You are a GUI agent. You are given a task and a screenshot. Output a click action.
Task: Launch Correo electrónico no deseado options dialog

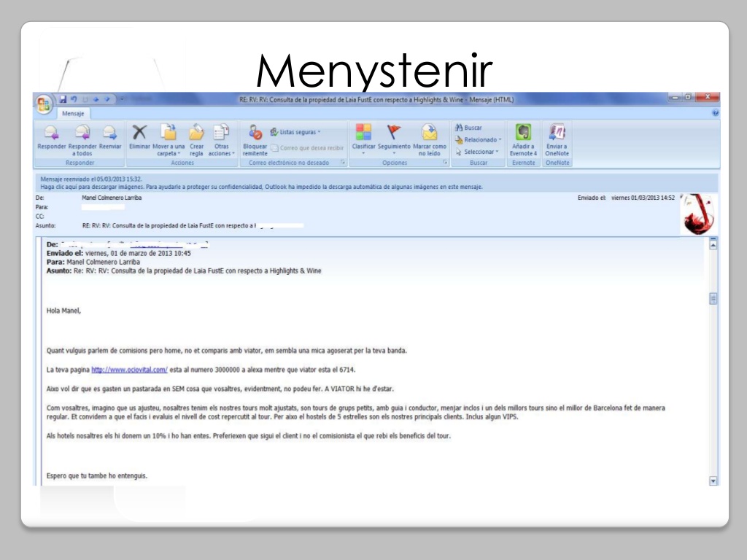point(343,163)
